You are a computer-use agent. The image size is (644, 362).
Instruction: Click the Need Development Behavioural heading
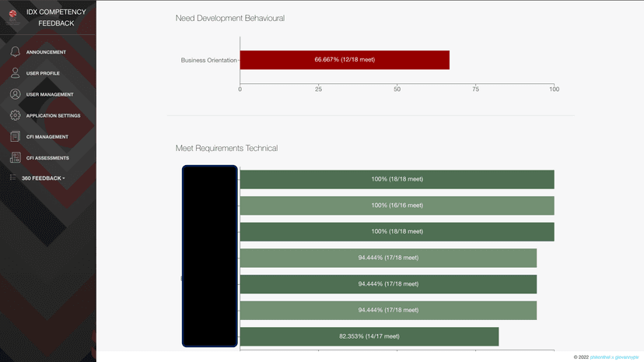[x=230, y=18]
